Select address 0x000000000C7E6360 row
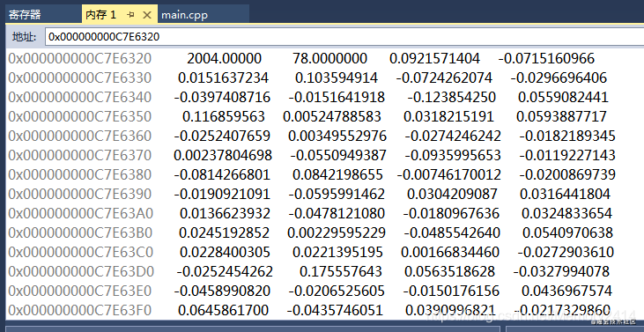The image size is (644, 332). pos(80,136)
